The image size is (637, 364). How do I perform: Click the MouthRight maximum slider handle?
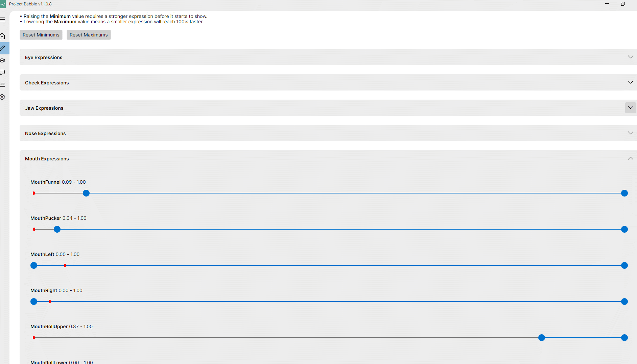624,302
